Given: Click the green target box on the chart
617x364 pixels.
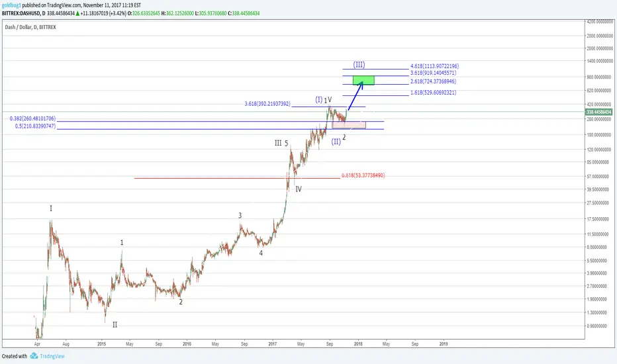Looking at the screenshot, I should [x=363, y=80].
